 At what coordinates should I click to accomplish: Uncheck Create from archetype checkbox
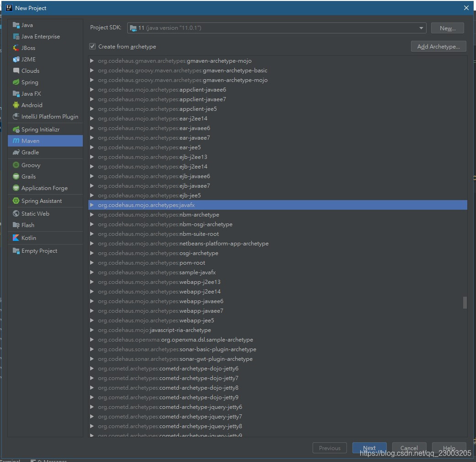coord(92,46)
